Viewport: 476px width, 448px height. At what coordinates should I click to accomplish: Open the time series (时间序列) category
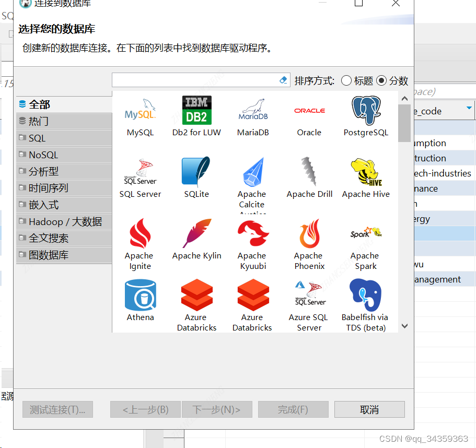tap(64, 188)
